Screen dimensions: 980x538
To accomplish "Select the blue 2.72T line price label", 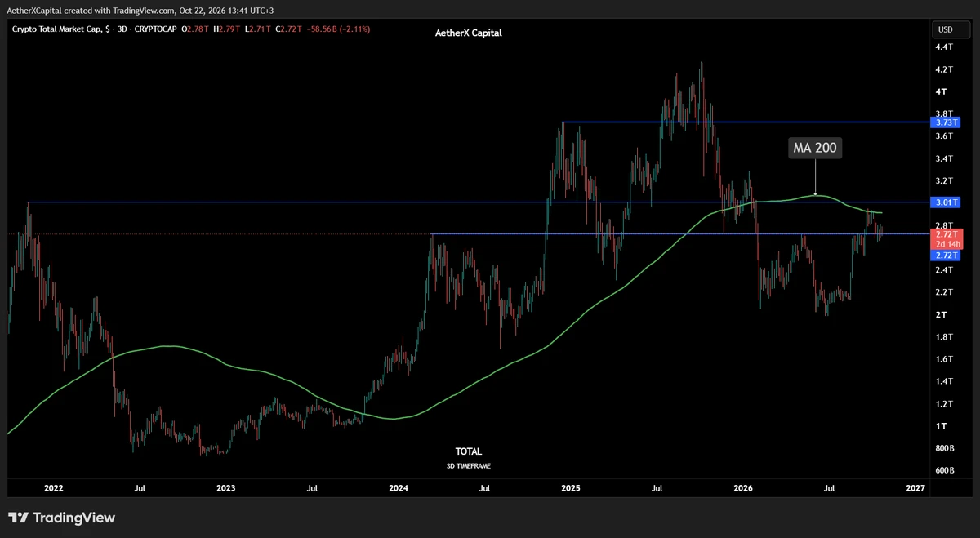I will 946,256.
